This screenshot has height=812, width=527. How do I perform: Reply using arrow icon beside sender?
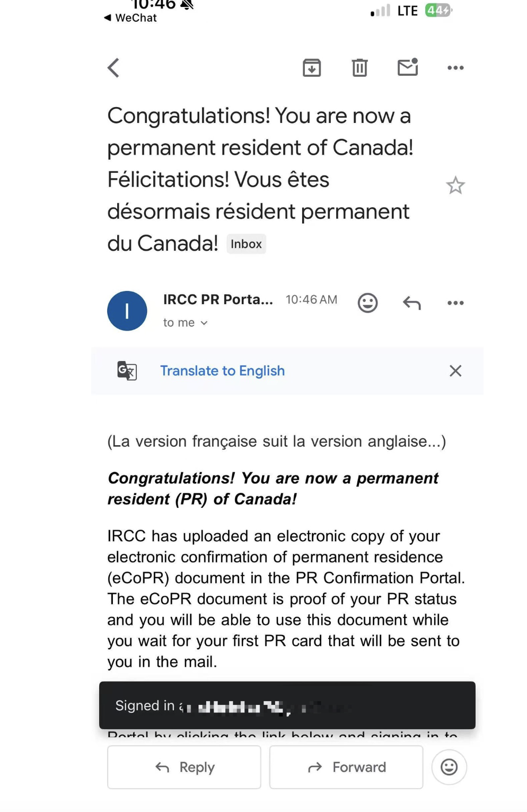point(412,303)
